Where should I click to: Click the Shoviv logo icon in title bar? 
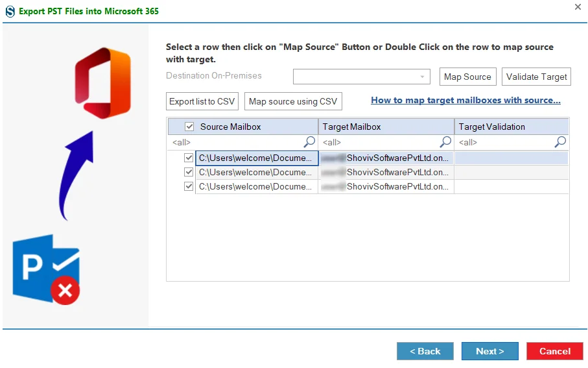coord(10,11)
